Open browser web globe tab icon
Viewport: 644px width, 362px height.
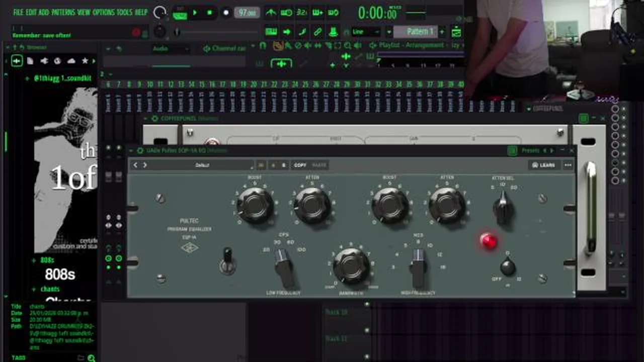pos(57,61)
